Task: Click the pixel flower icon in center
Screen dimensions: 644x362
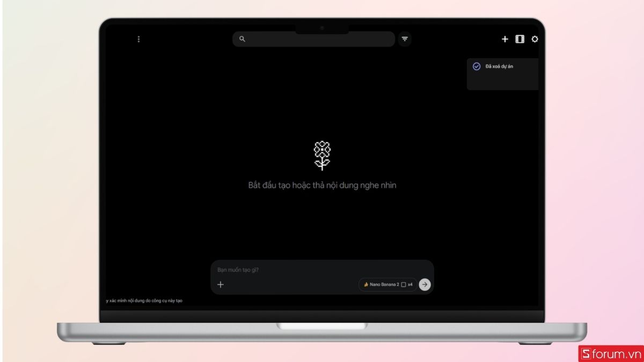Action: [322, 156]
